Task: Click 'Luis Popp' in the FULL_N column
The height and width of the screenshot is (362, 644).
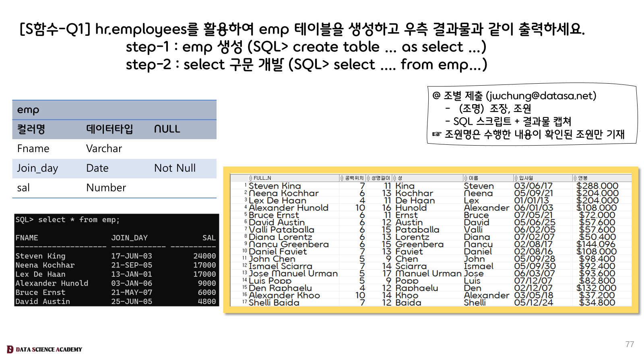Action: click(270, 281)
